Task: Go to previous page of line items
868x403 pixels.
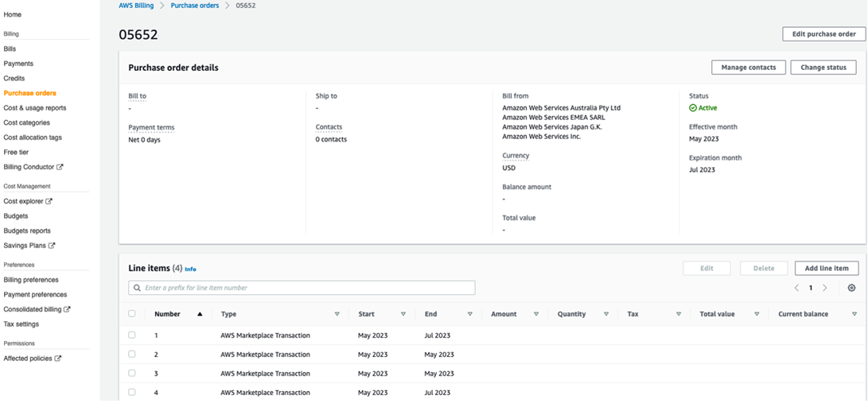Action: point(796,288)
